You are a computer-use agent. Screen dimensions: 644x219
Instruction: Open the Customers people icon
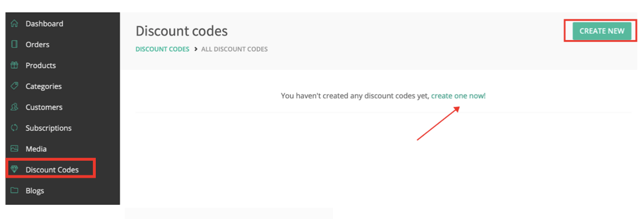[14, 107]
